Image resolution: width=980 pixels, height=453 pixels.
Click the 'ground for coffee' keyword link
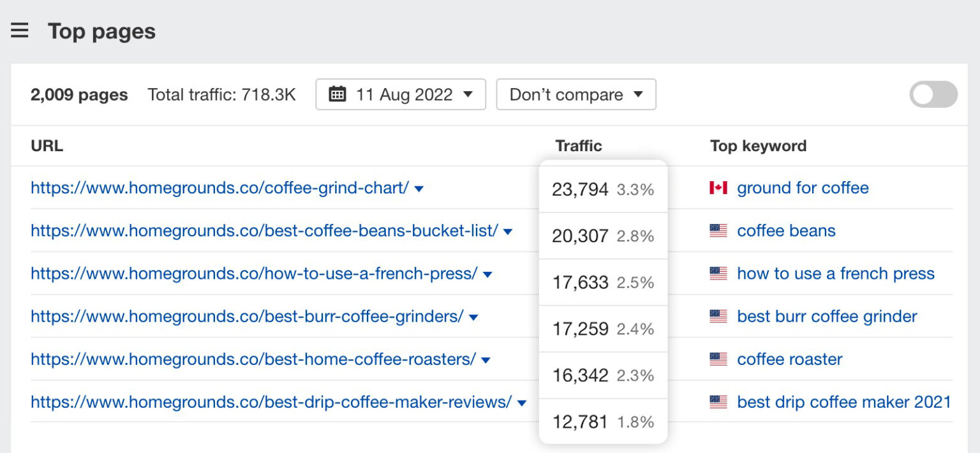point(803,188)
